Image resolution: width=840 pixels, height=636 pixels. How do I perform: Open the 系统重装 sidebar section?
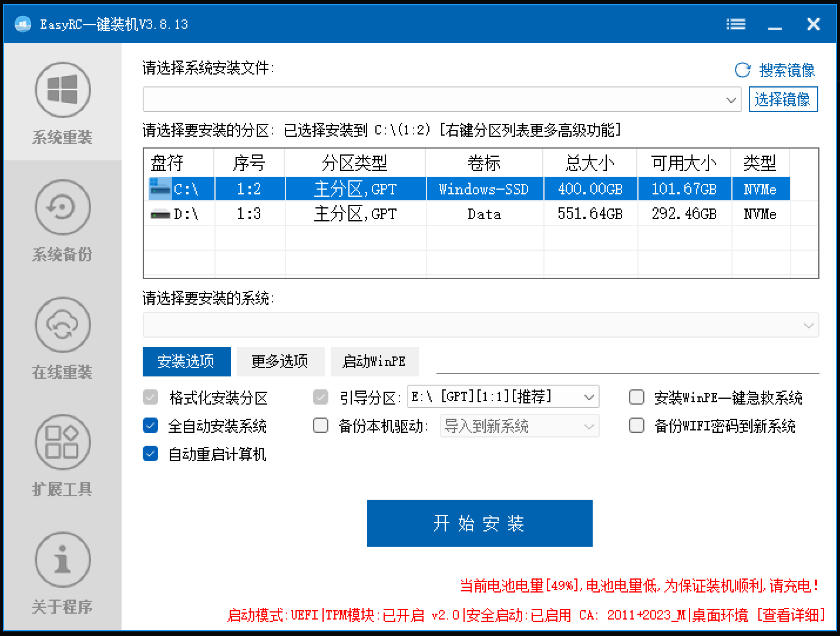coord(62,103)
